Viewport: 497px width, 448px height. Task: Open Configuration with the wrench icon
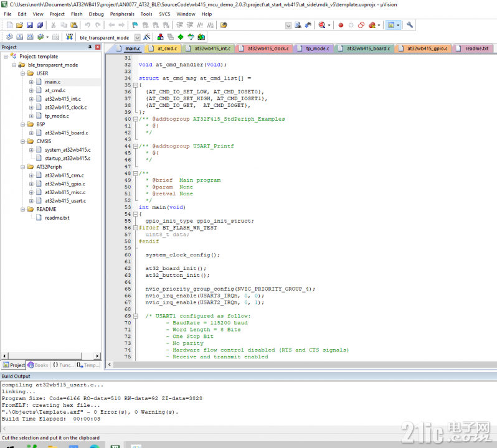(410, 25)
